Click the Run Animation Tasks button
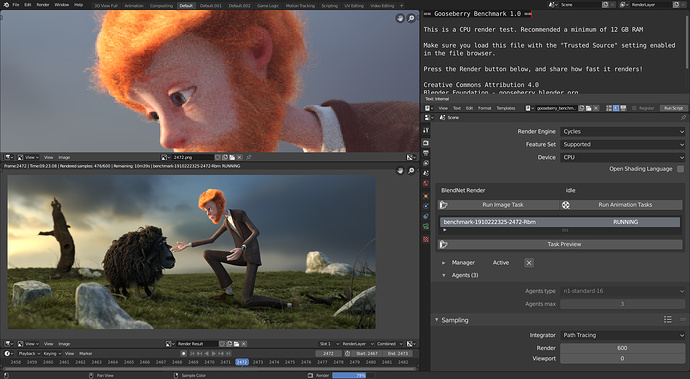690x379 pixels. click(621, 205)
